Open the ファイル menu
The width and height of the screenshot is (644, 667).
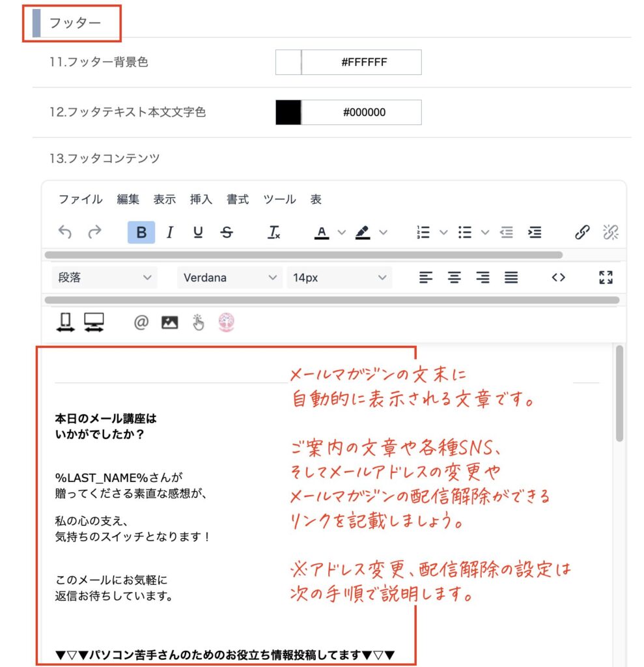[x=80, y=199]
